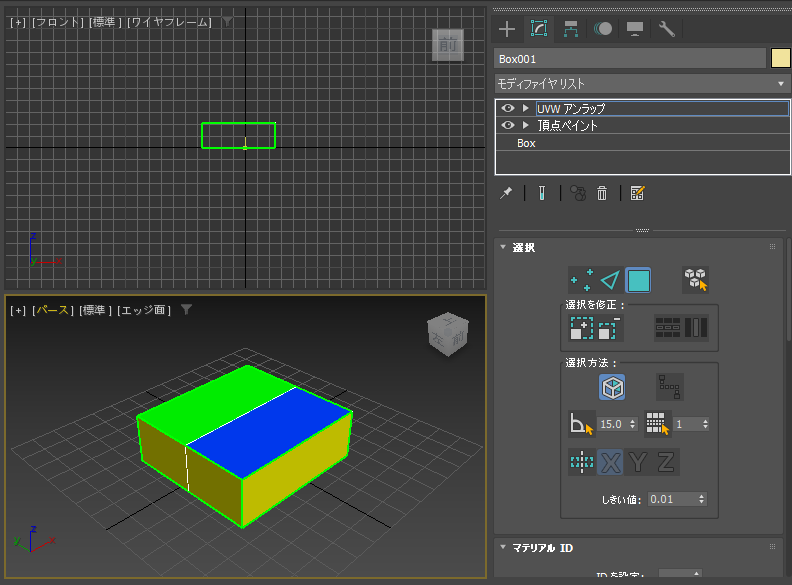
Task: Open the Motion panel tab
Action: 603,29
